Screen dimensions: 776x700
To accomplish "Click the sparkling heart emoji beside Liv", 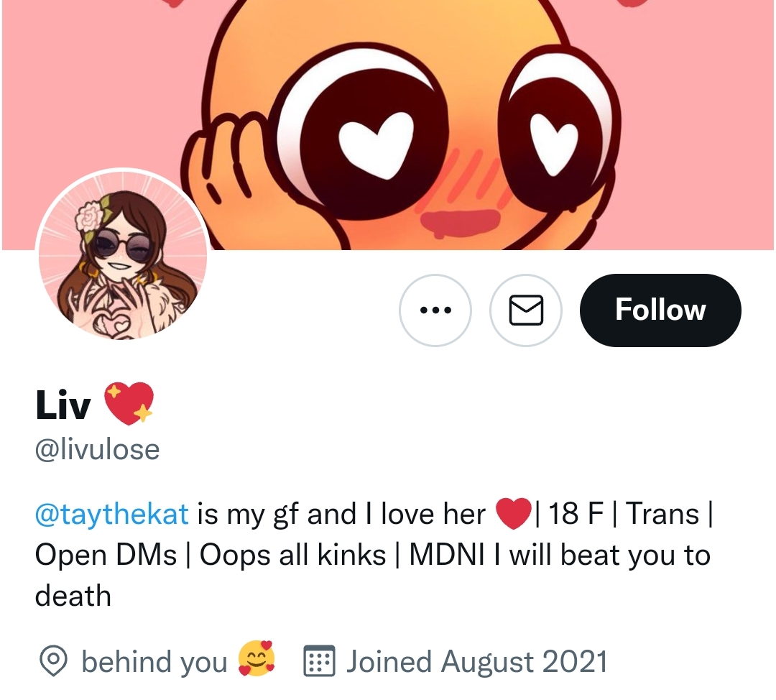I will (x=129, y=403).
